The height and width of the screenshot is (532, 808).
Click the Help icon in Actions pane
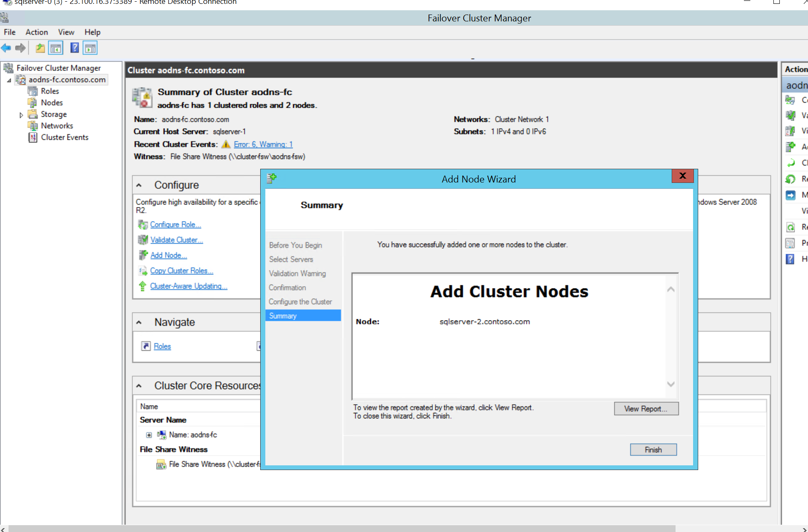790,259
